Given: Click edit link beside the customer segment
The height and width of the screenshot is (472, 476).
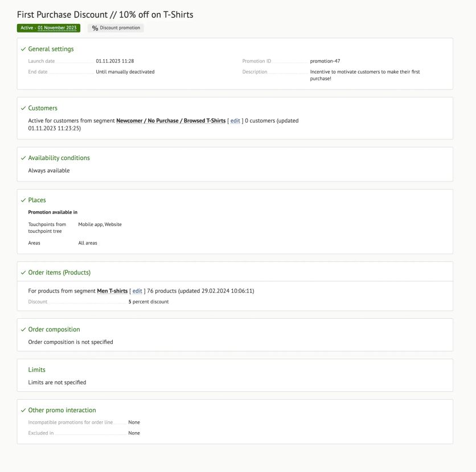Looking at the screenshot, I should (x=235, y=121).
